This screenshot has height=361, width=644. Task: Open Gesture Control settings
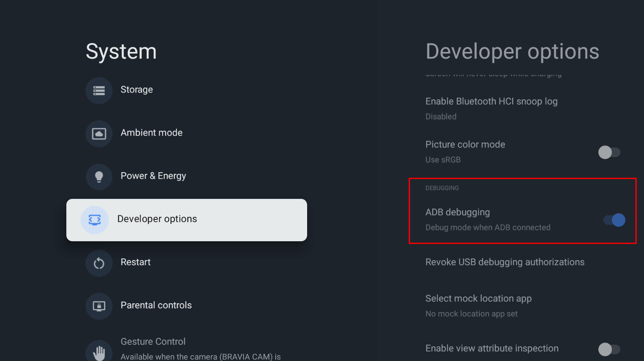point(186,349)
